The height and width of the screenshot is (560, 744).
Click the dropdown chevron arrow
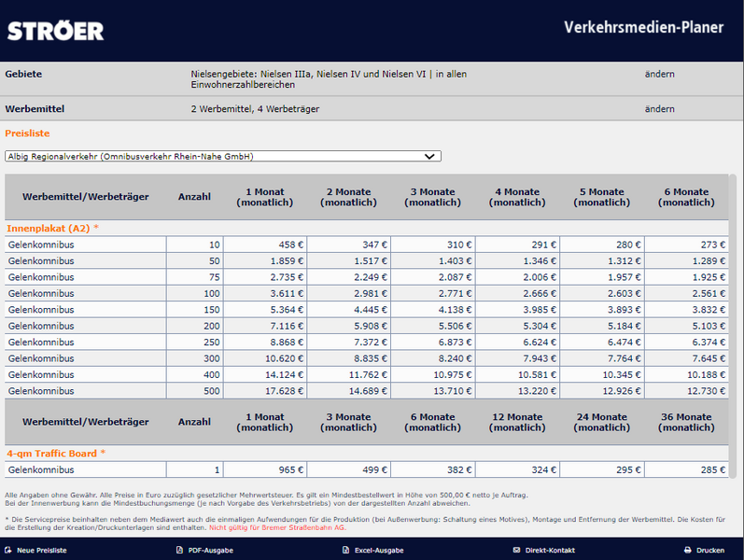[x=429, y=156]
